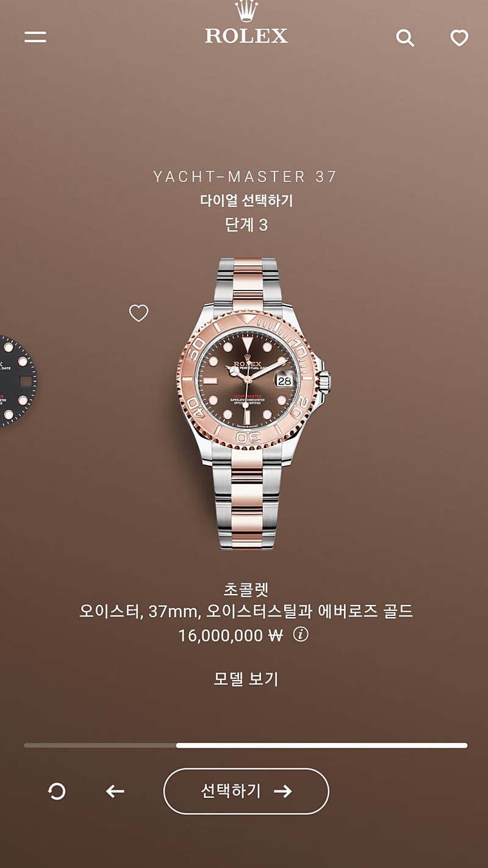The height and width of the screenshot is (868, 488).
Task: Open the hamburger navigation menu
Action: (35, 37)
